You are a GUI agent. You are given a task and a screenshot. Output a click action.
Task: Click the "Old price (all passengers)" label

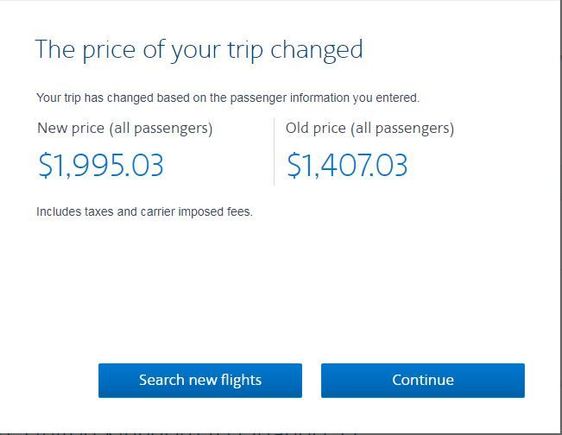370,128
